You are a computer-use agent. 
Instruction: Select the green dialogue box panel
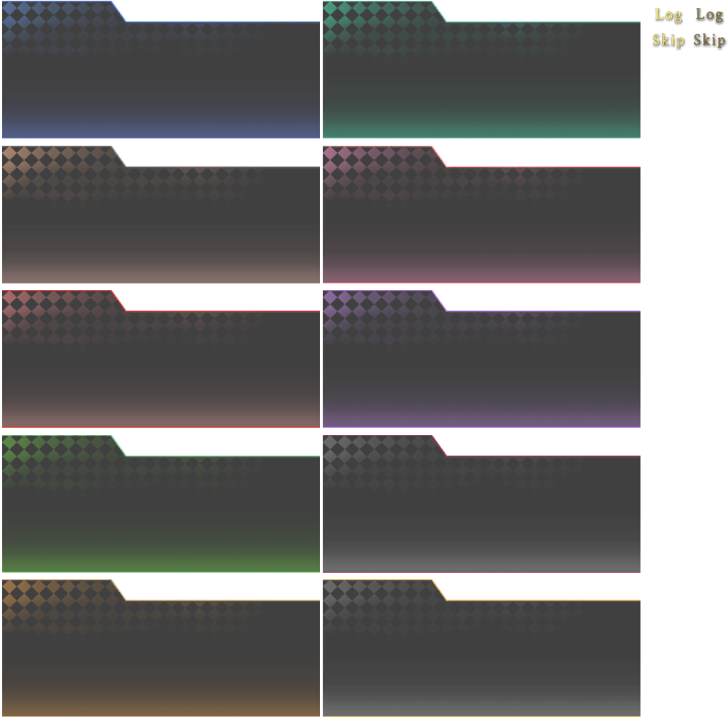pyautogui.click(x=161, y=504)
